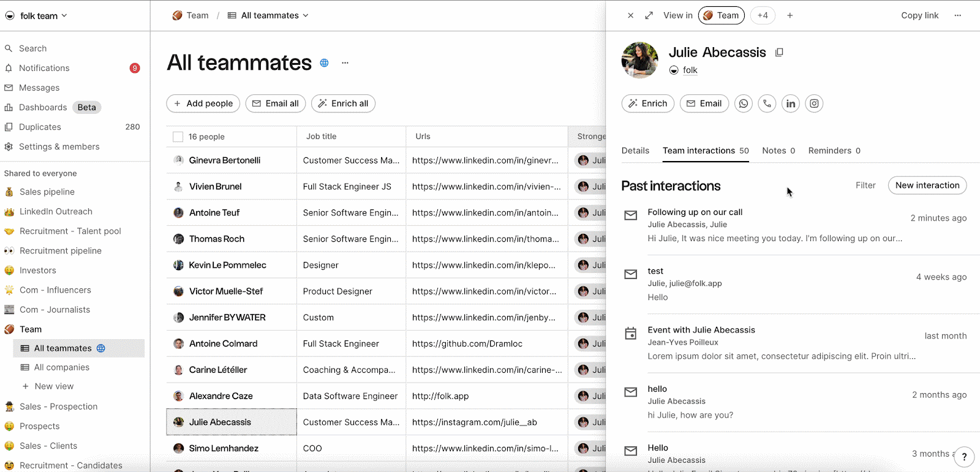The height and width of the screenshot is (472, 980).
Task: Click calendar icon of Event with Julie Abecassis
Action: pyautogui.click(x=630, y=334)
